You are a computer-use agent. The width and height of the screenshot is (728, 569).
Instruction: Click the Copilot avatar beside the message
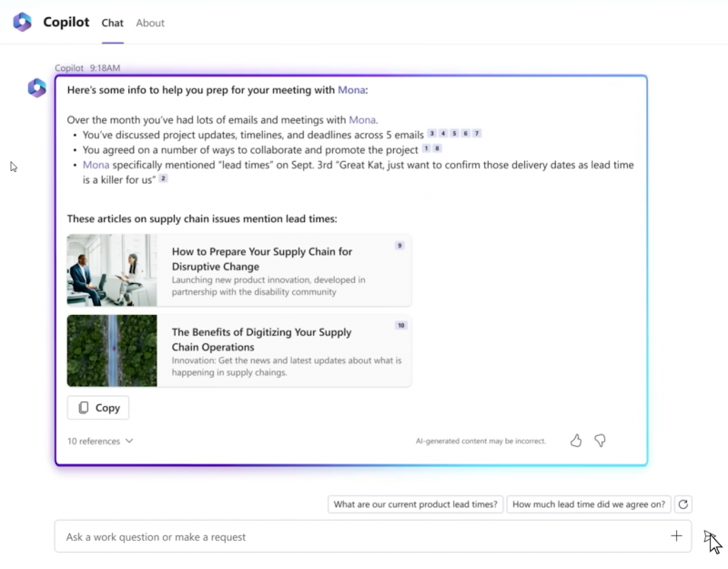tap(36, 87)
